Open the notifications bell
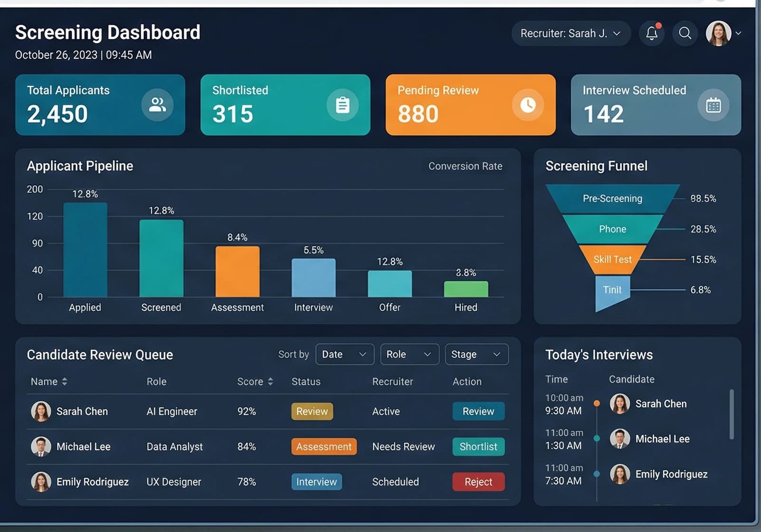Screen dimensions: 761x532 point(651,33)
